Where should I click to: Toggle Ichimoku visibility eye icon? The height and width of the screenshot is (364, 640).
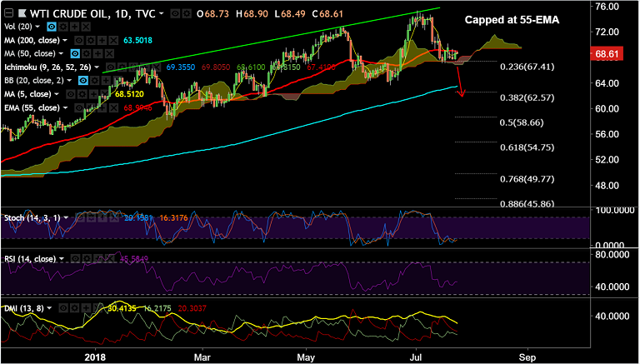[111, 67]
